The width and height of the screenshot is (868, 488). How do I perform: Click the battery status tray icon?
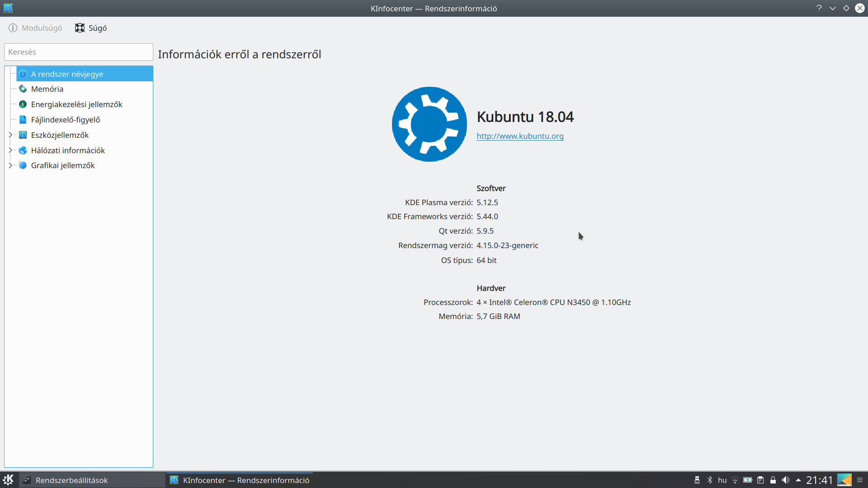(x=748, y=480)
